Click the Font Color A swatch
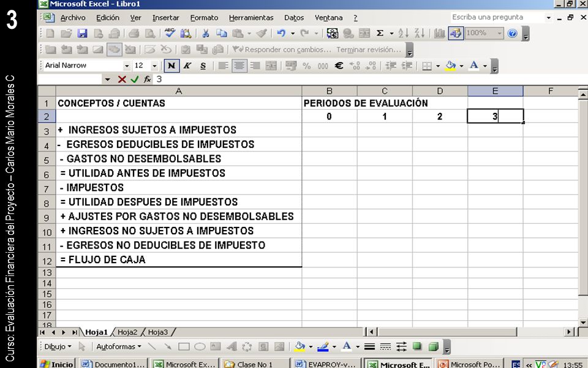 point(474,66)
